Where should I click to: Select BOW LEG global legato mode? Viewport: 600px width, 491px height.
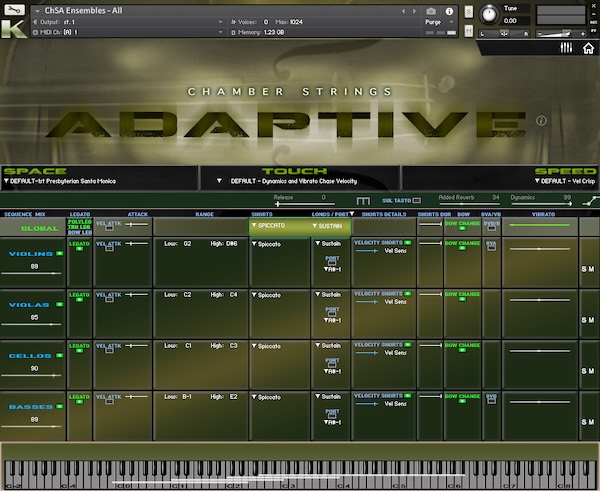(x=80, y=232)
